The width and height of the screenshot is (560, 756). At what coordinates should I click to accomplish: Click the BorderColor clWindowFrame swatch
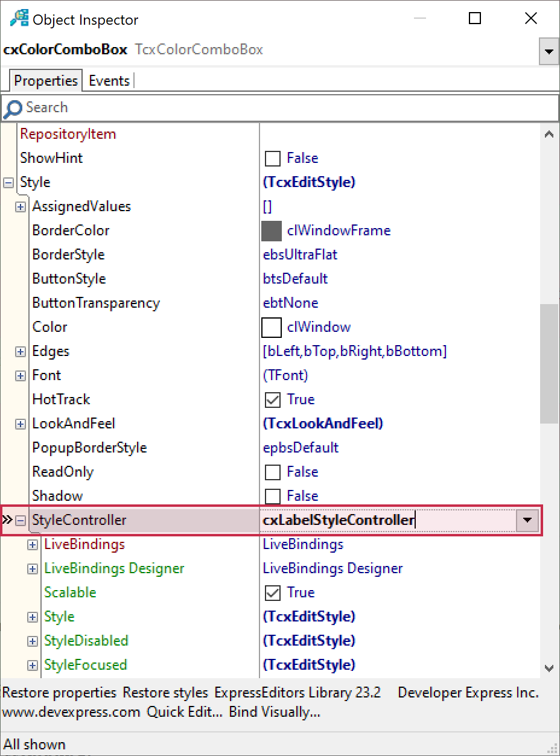(272, 230)
